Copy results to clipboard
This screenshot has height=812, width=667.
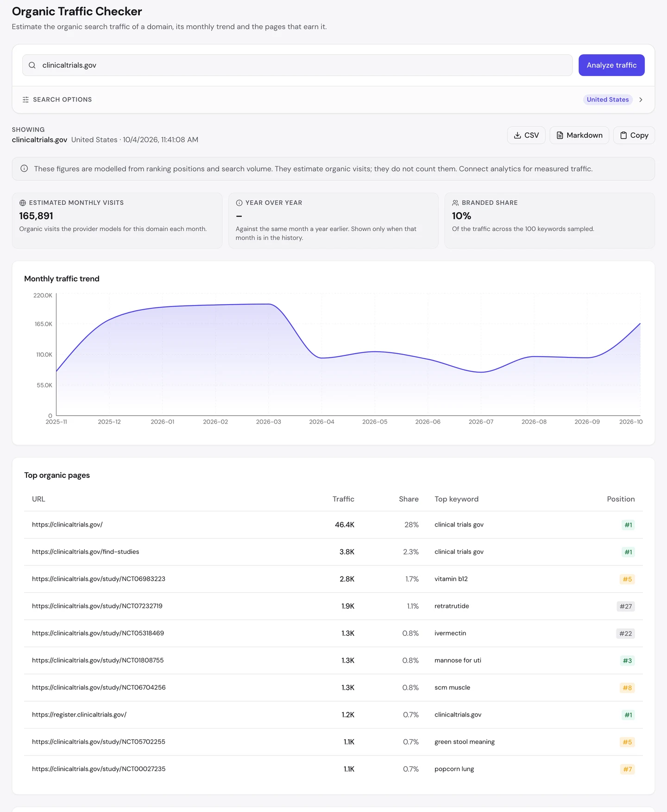click(x=634, y=135)
